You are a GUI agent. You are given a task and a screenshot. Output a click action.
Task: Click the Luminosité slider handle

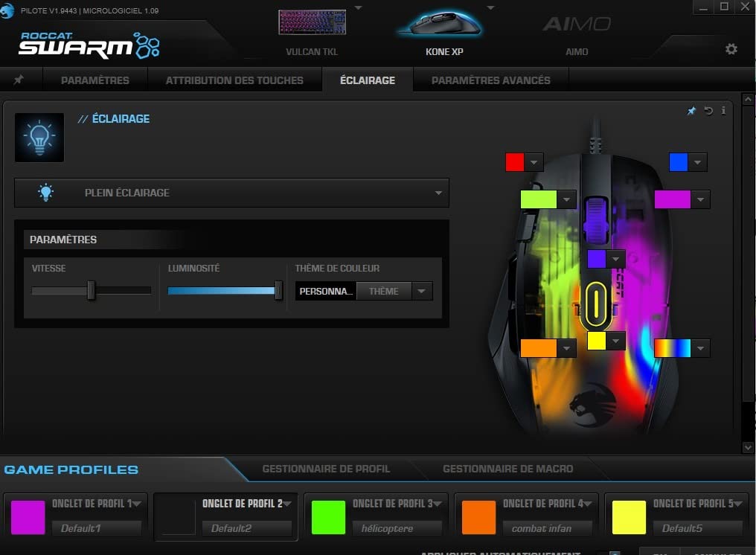278,290
